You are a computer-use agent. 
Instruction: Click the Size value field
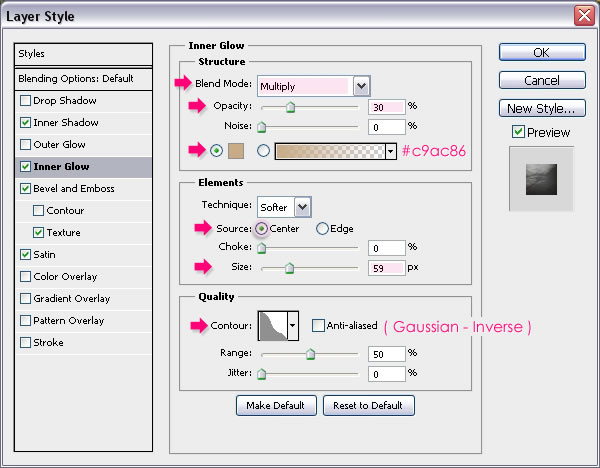click(x=386, y=268)
